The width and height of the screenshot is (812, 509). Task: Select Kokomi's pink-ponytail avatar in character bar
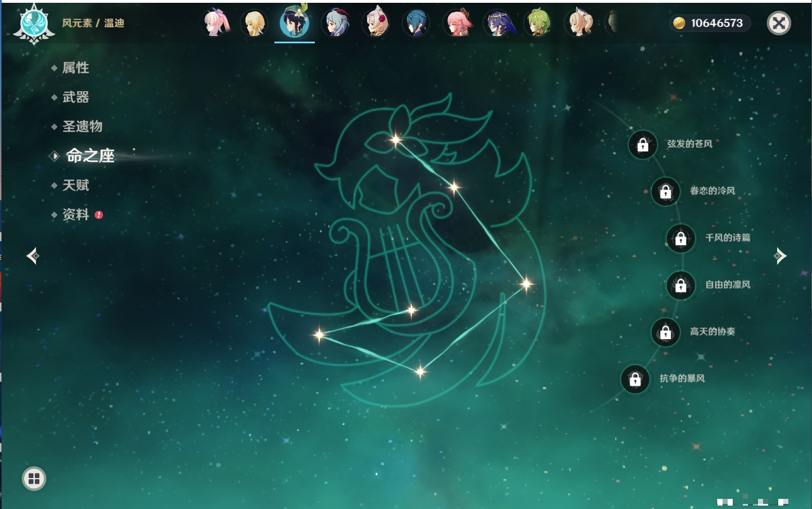click(x=216, y=23)
